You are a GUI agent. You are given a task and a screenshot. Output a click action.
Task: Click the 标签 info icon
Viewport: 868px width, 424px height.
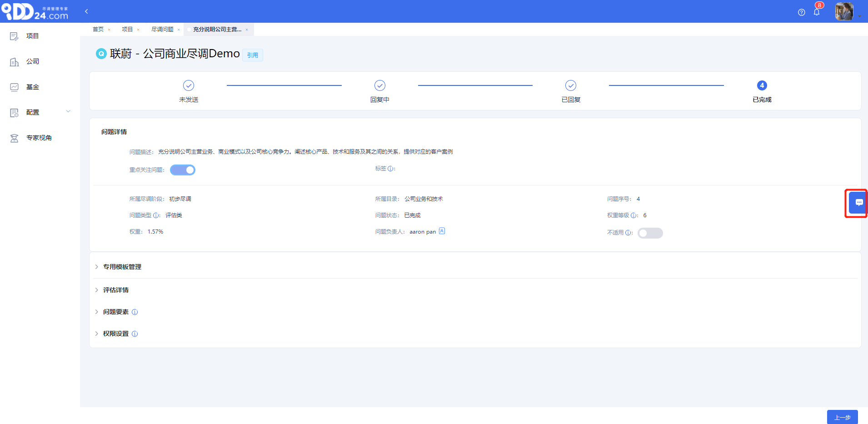390,169
